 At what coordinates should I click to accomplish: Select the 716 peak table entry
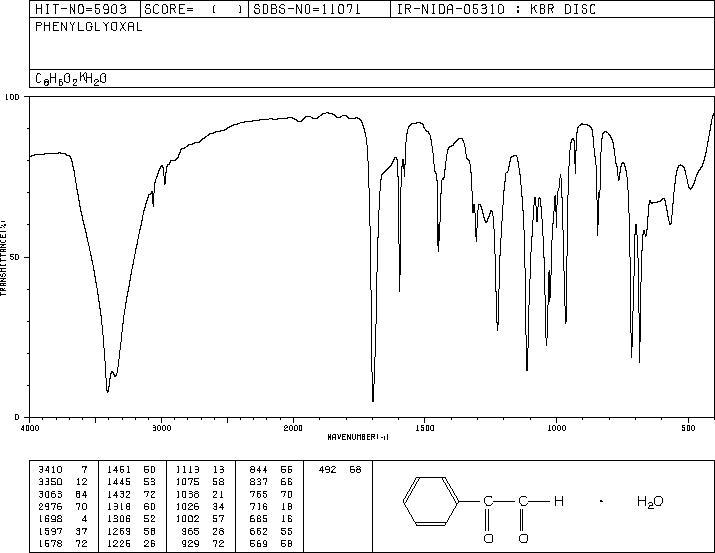pyautogui.click(x=271, y=506)
